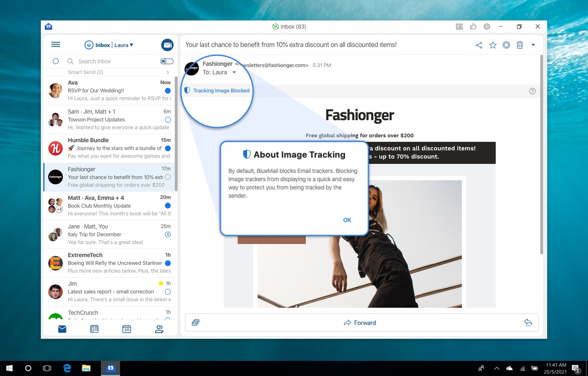Viewport: 588px width, 376px height.
Task: Delete the open email with trash icon
Action: tap(520, 45)
